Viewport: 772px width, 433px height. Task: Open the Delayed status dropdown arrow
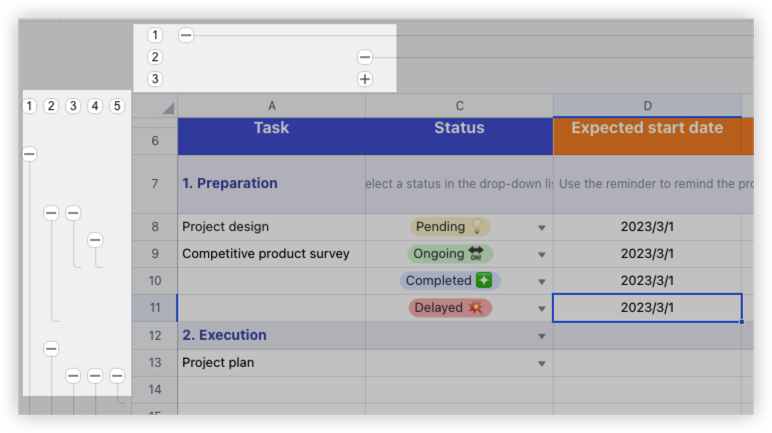(542, 309)
